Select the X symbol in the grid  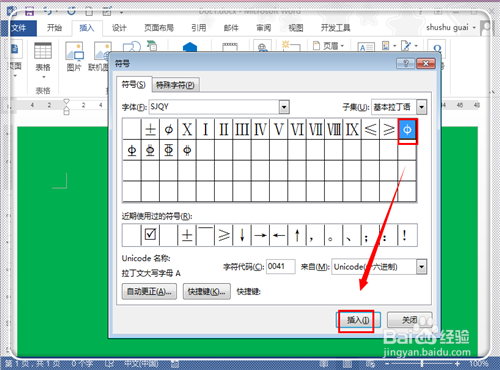(x=187, y=129)
